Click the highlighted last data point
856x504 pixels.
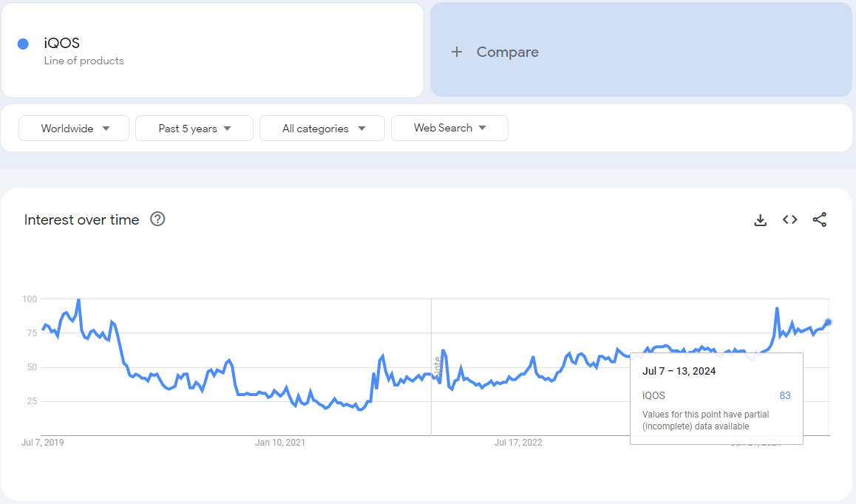(828, 322)
